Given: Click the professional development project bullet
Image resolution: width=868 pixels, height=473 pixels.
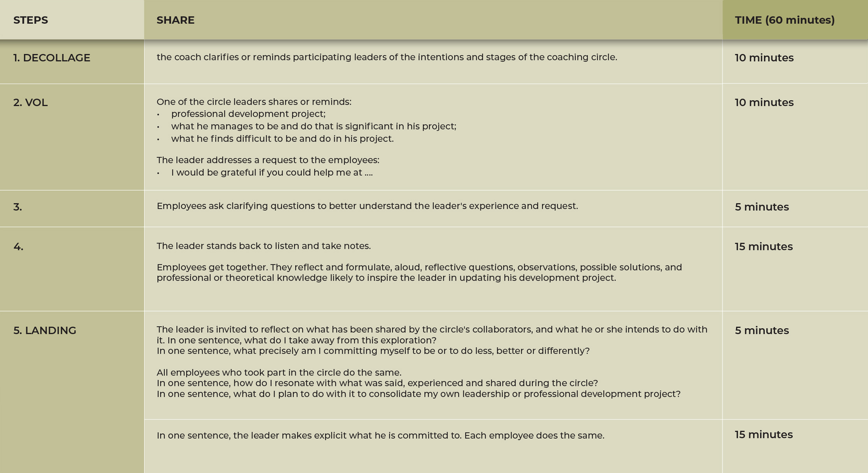Looking at the screenshot, I should pos(248,114).
